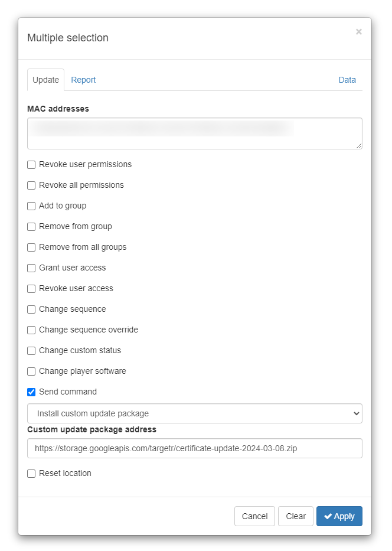
Task: Tick the Reset location checkbox
Action: click(31, 474)
